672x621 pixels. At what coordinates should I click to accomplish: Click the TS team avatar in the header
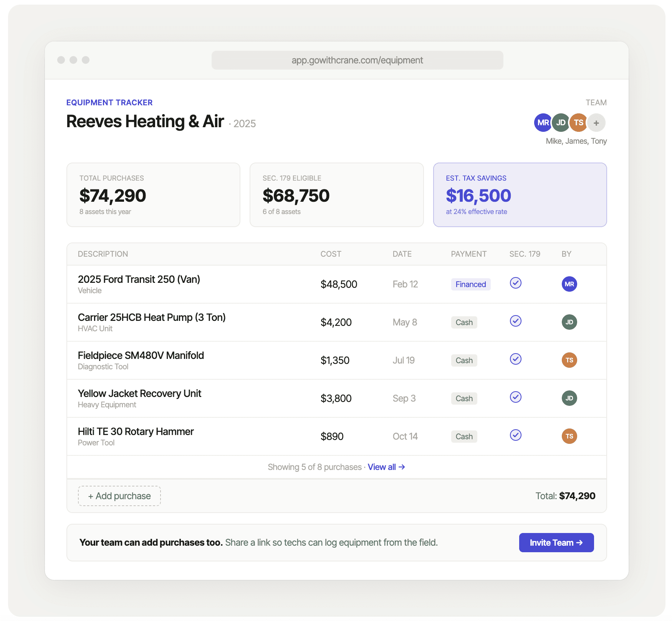(x=578, y=123)
